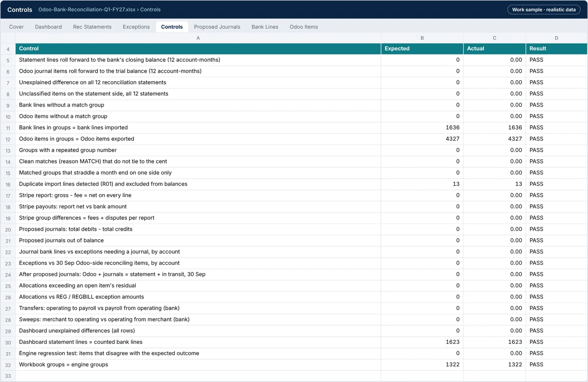The width and height of the screenshot is (588, 382).
Task: Click PASS result for Workbook groups row
Action: tap(556, 365)
